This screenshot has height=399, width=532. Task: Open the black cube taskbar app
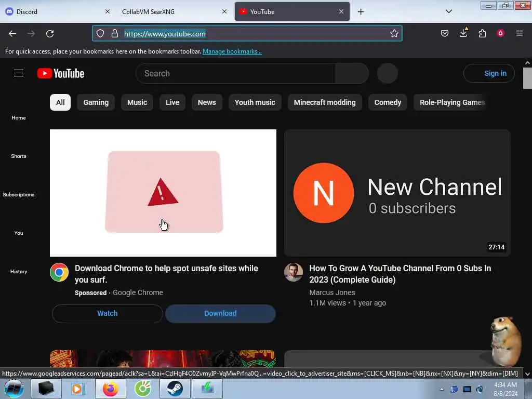(46, 389)
